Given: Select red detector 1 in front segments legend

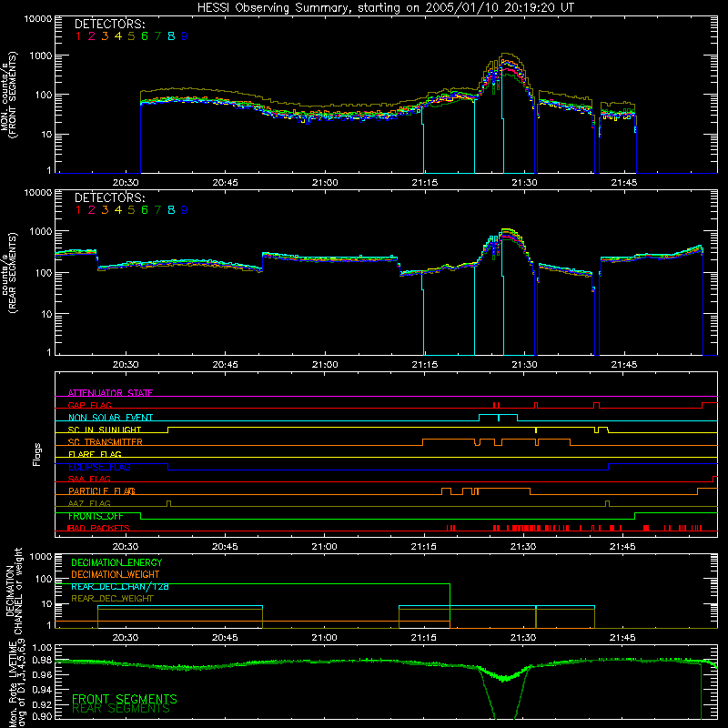Looking at the screenshot, I should 78,36.
